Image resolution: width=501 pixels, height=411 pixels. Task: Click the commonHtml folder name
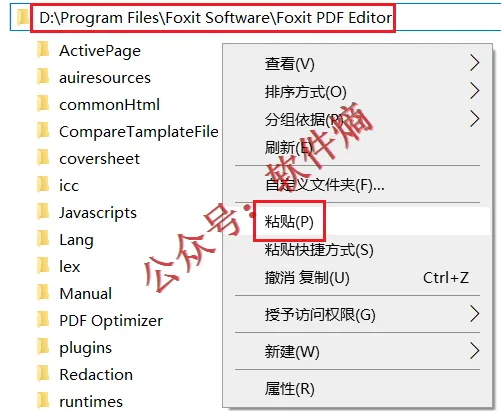[109, 105]
